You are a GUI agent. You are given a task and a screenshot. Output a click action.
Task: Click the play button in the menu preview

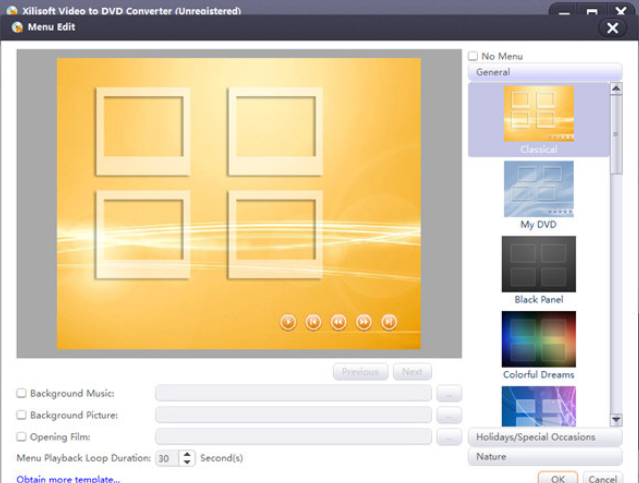pyautogui.click(x=288, y=322)
